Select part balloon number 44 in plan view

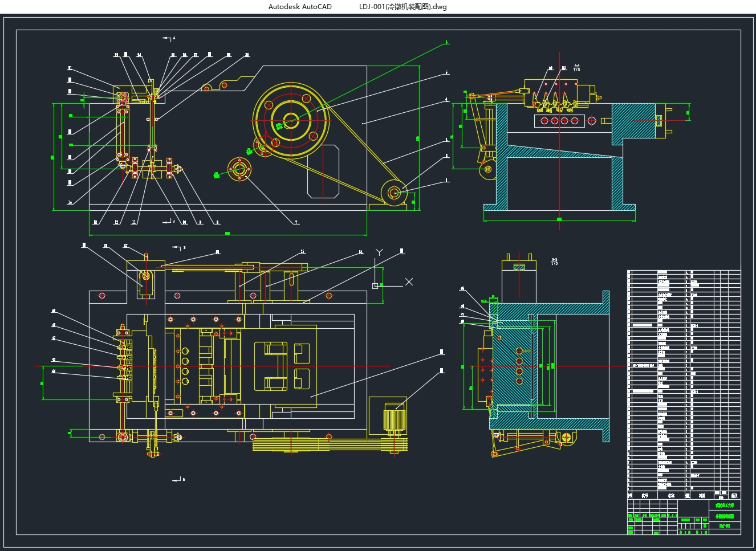[x=54, y=371]
